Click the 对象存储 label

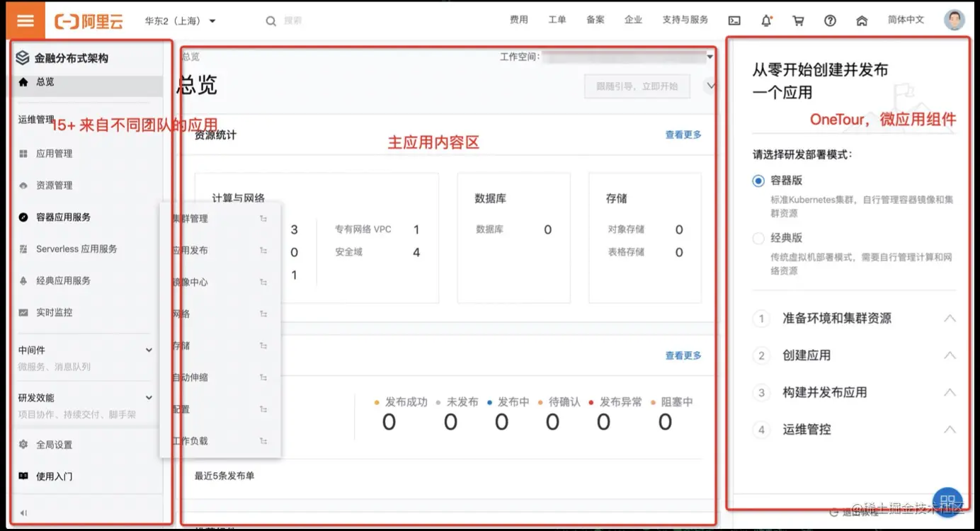(x=626, y=229)
